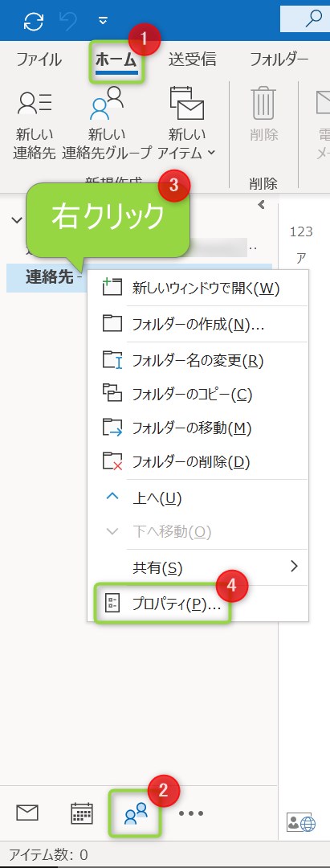330x868 pixels.
Task: Select フォルダーの作成(N)... menu entry
Action: tap(198, 325)
